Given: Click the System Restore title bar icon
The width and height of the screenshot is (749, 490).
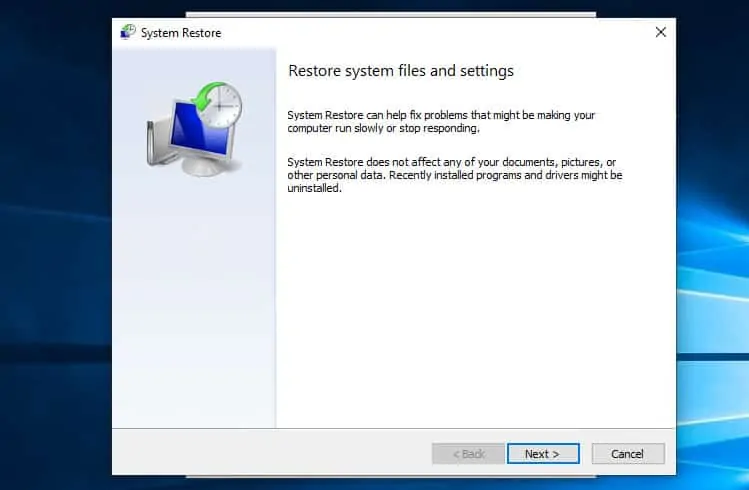Looking at the screenshot, I should coord(127,32).
